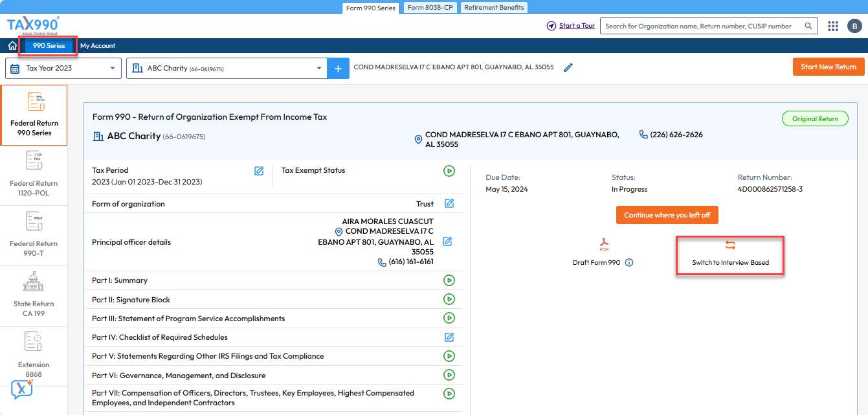Start Part V Other IRS Filings section

(x=449, y=356)
